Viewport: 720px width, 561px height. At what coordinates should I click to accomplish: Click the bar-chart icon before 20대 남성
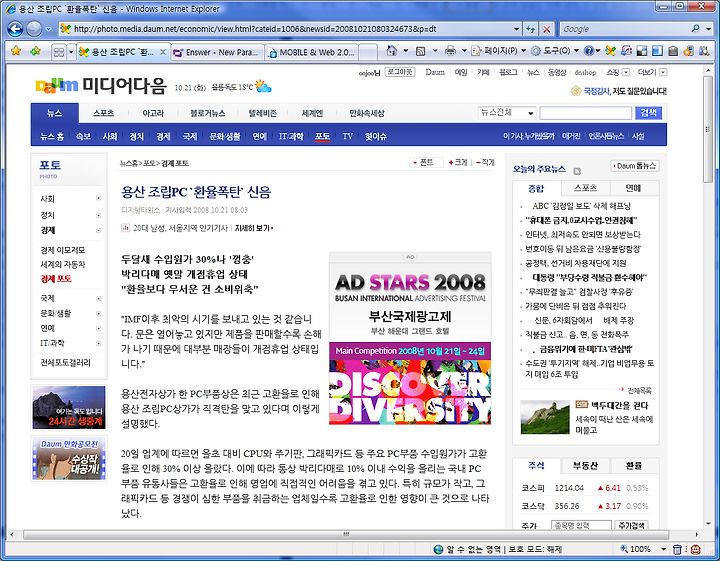coord(125,228)
